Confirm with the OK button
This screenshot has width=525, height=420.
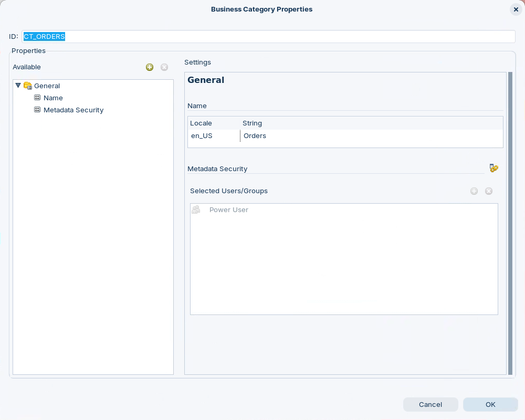click(490, 404)
